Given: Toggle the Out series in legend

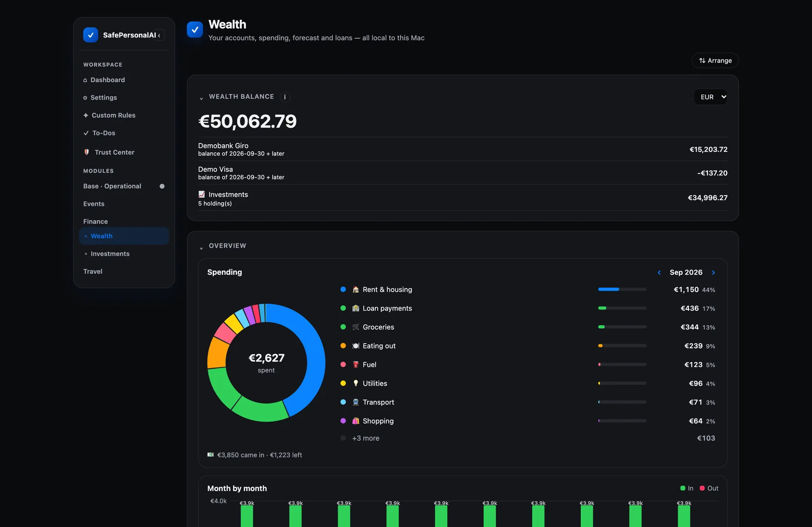Looking at the screenshot, I should [709, 488].
